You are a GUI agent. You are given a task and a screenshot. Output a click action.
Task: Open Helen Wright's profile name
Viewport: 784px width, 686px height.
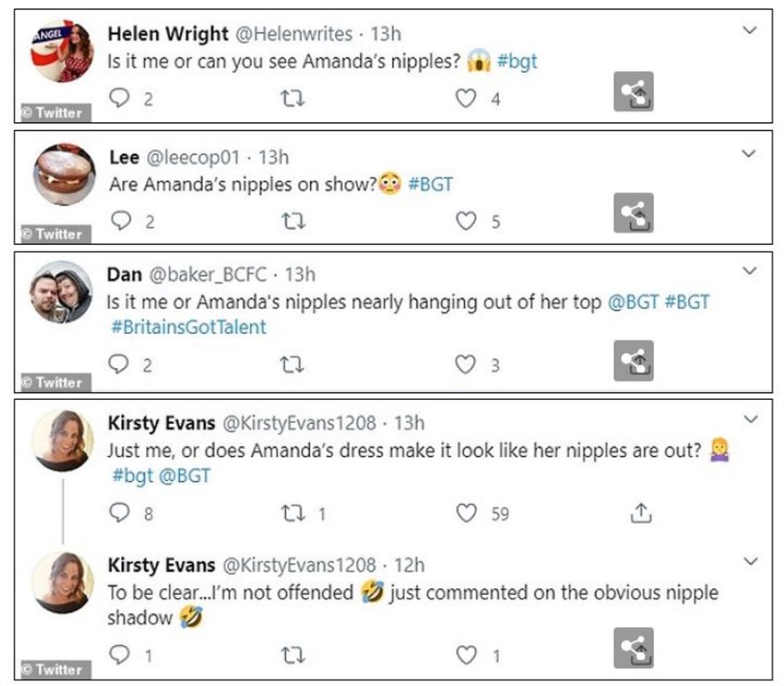click(167, 34)
